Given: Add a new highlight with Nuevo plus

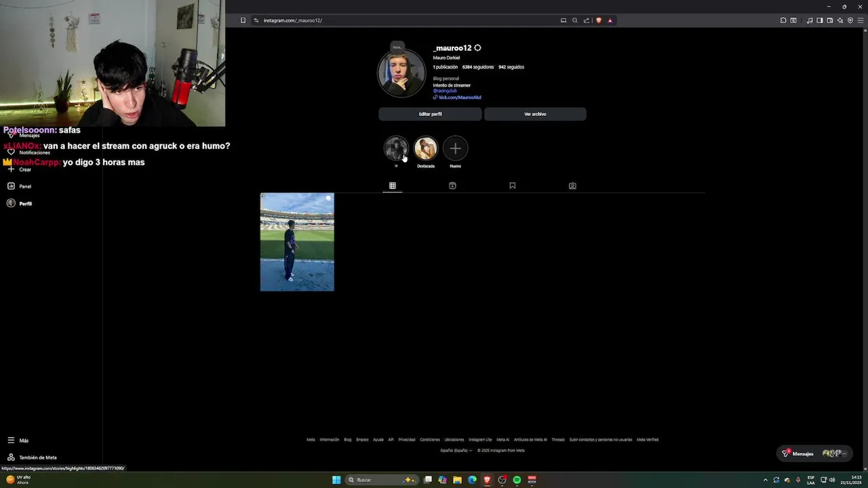Looking at the screenshot, I should pyautogui.click(x=456, y=148).
